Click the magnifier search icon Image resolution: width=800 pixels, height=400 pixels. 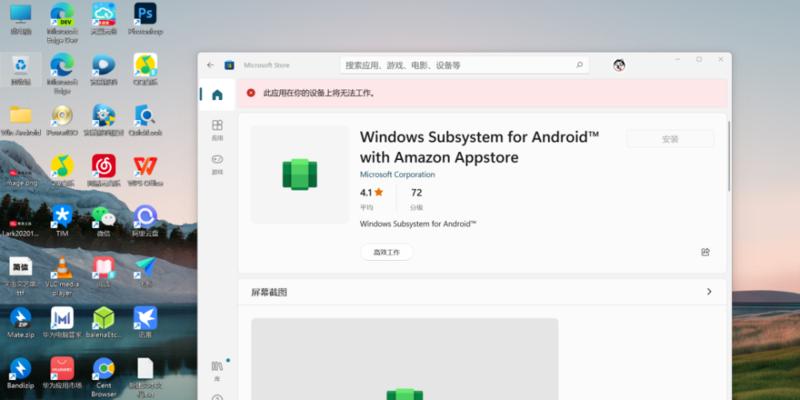(580, 65)
